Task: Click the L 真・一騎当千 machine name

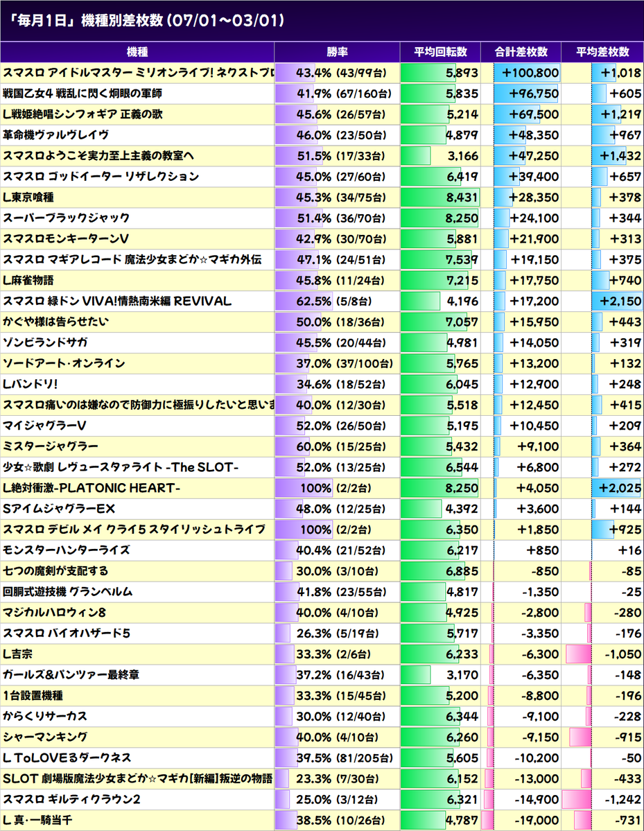Action: click(37, 821)
